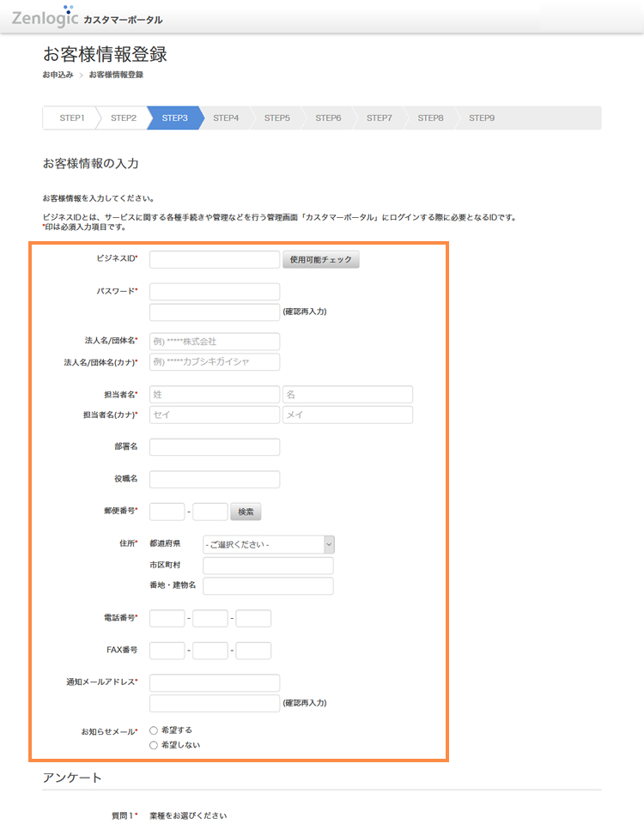
Task: Click the 業種をお選びください text
Action: click(188, 815)
